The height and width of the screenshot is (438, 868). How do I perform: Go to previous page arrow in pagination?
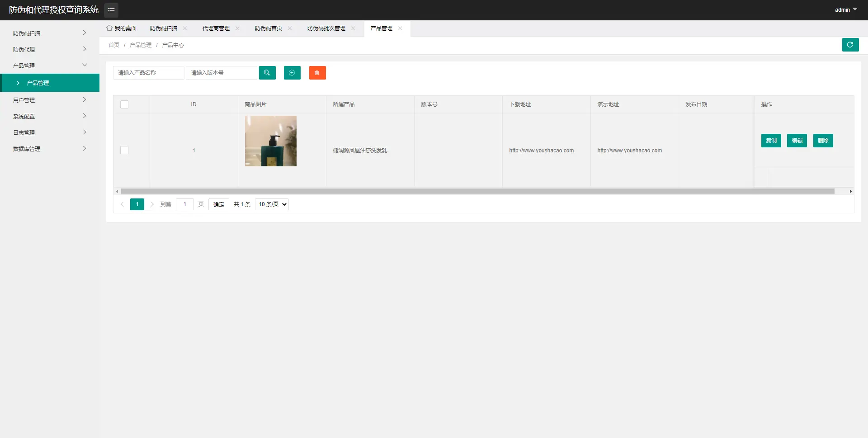coord(122,204)
